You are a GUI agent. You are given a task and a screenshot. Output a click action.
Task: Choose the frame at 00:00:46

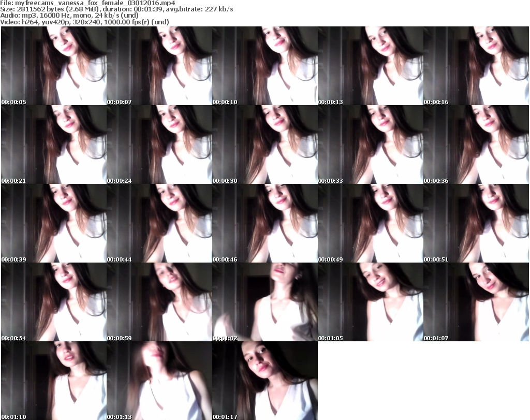point(265,223)
